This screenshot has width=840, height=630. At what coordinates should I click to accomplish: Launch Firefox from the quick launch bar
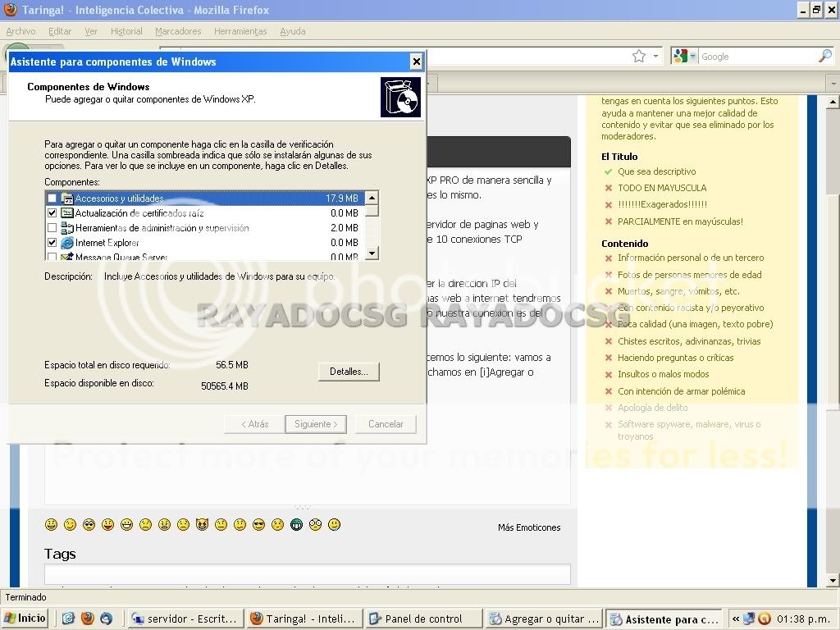[87, 619]
